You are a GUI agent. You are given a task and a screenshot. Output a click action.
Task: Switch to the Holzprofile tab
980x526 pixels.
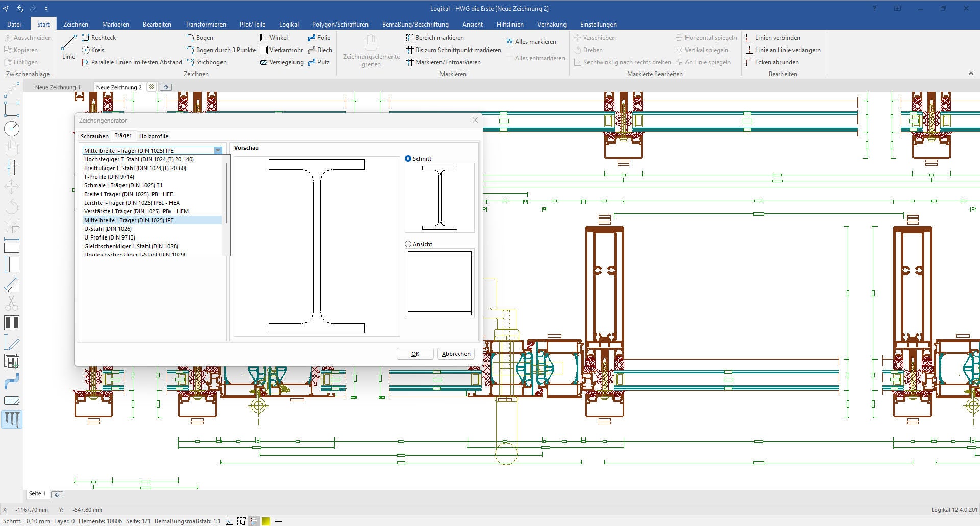click(x=154, y=136)
